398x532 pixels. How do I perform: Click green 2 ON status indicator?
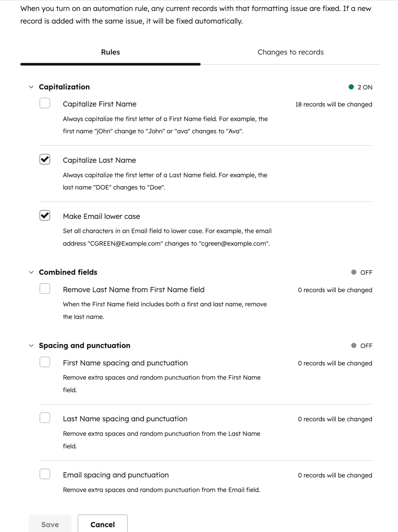(351, 87)
